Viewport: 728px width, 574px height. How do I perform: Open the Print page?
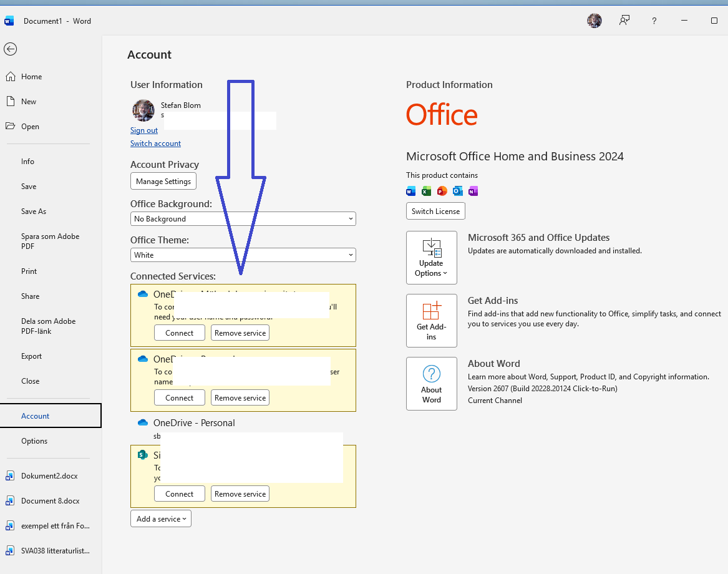coord(29,271)
